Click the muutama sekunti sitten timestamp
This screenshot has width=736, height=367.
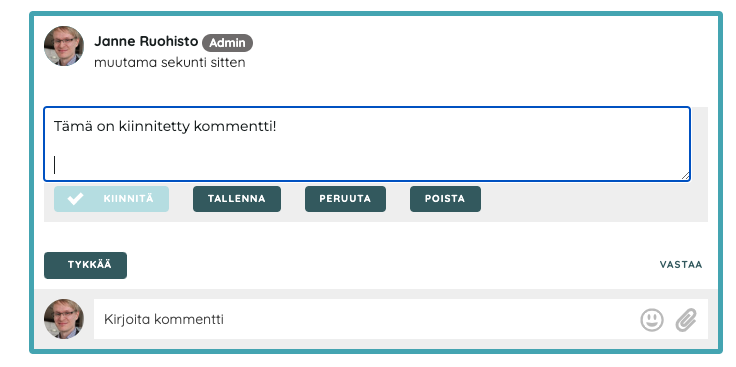169,62
